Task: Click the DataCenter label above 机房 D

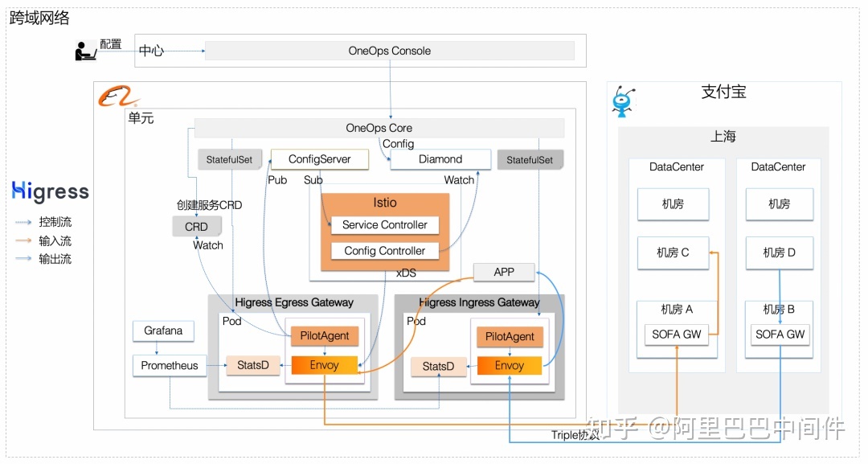Action: pyautogui.click(x=778, y=166)
